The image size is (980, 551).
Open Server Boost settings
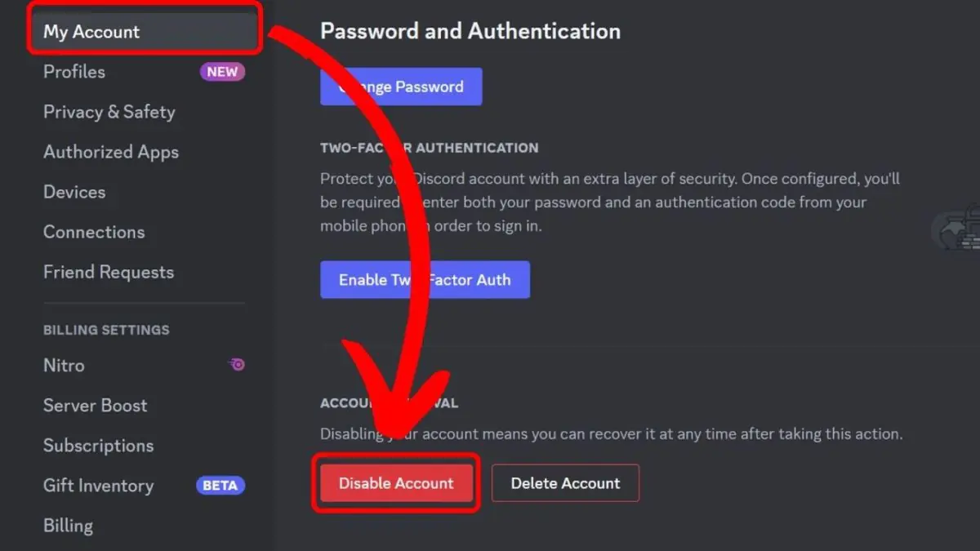point(96,406)
